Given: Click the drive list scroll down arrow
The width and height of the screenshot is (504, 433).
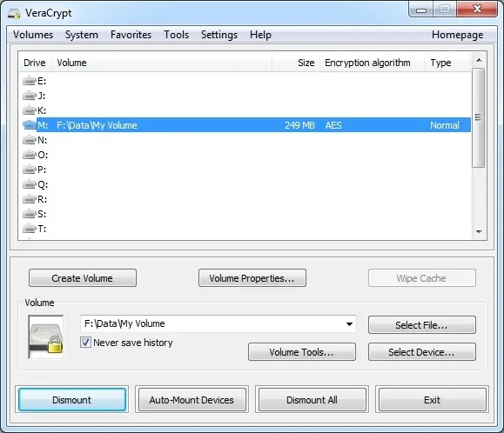Looking at the screenshot, I should (x=479, y=232).
